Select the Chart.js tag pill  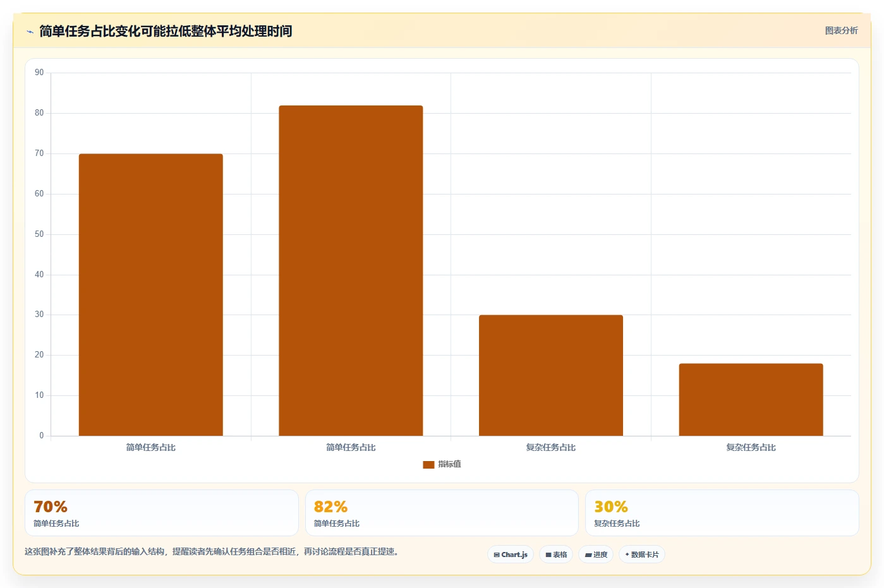point(511,555)
